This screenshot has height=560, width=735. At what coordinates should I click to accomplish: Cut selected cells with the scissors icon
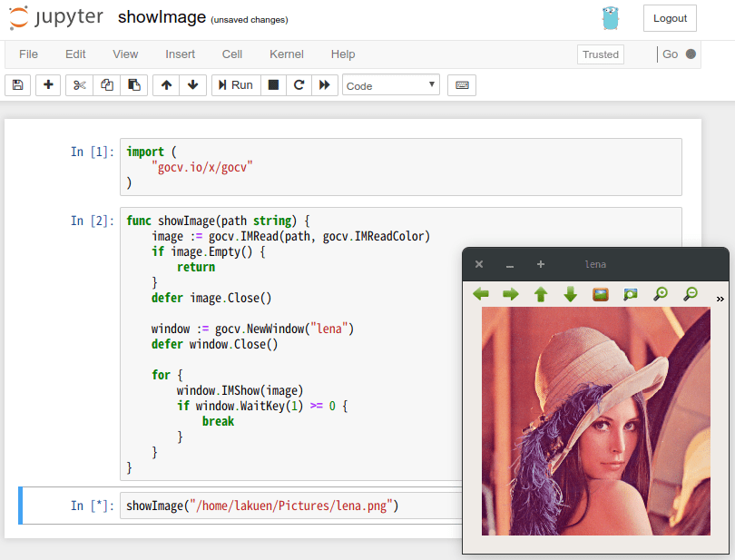click(79, 85)
